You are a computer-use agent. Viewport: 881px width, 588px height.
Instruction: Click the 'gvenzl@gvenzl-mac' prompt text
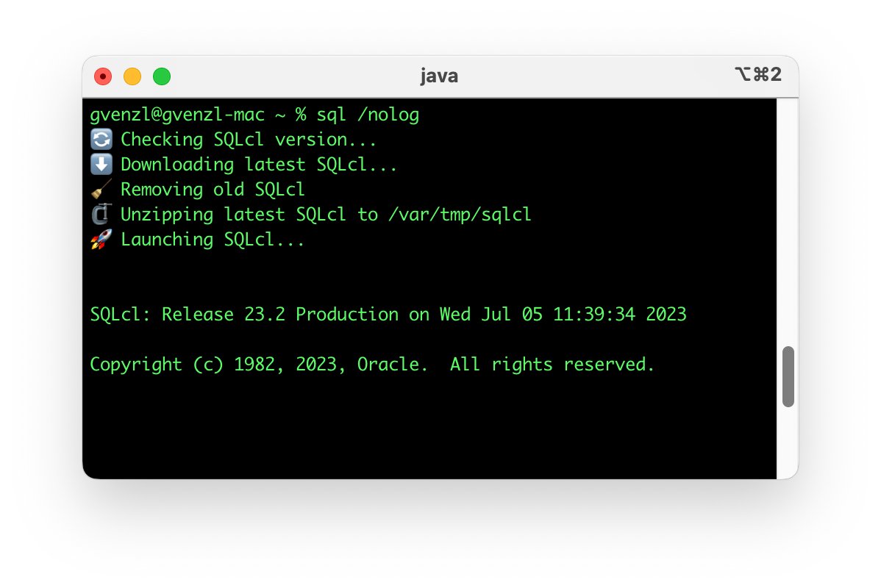[177, 115]
